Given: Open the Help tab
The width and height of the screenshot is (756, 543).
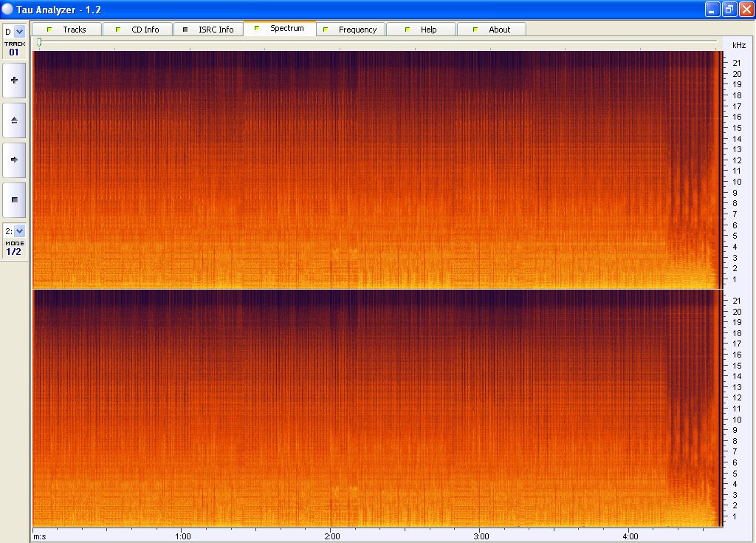Looking at the screenshot, I should pos(422,30).
